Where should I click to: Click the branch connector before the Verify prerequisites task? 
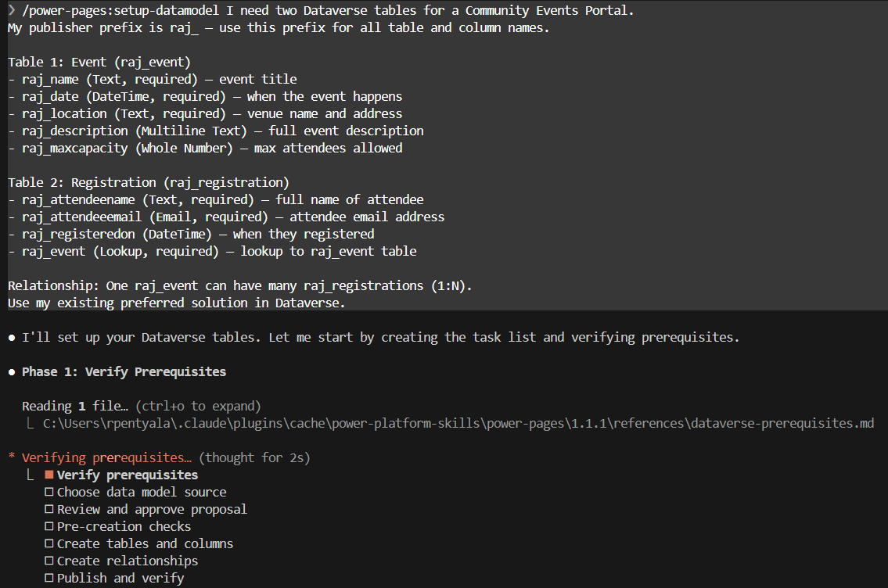pos(31,475)
